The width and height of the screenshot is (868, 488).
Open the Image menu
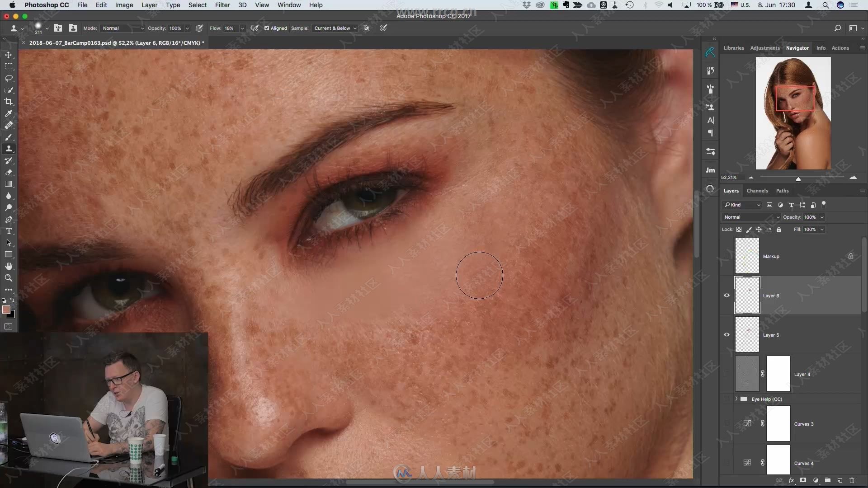(124, 5)
